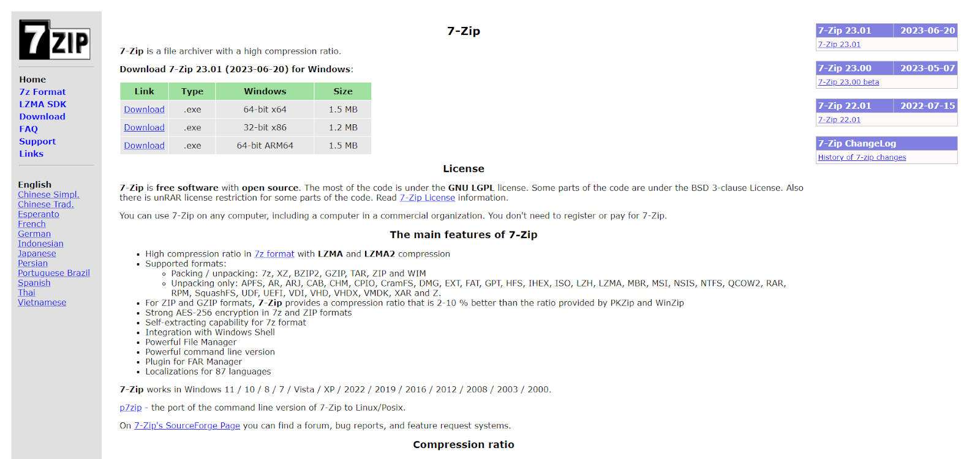Select the German language link
Screen dimensions: 980x459
(x=34, y=234)
